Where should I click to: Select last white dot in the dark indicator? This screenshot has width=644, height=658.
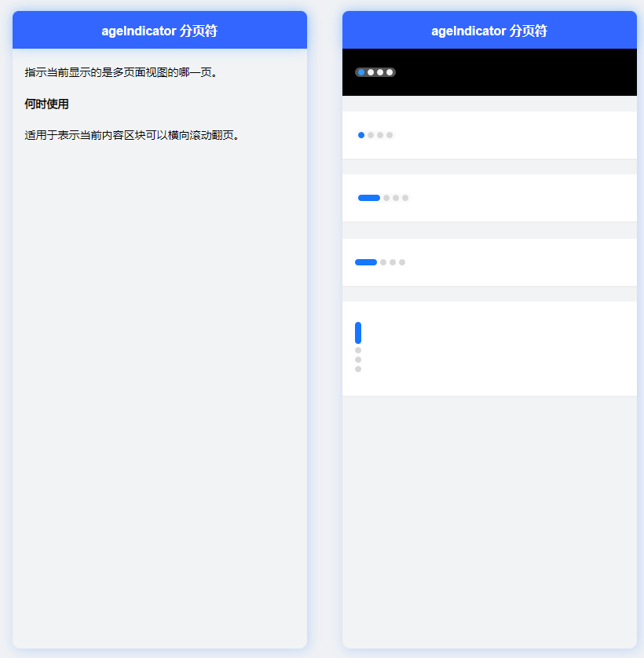point(390,72)
